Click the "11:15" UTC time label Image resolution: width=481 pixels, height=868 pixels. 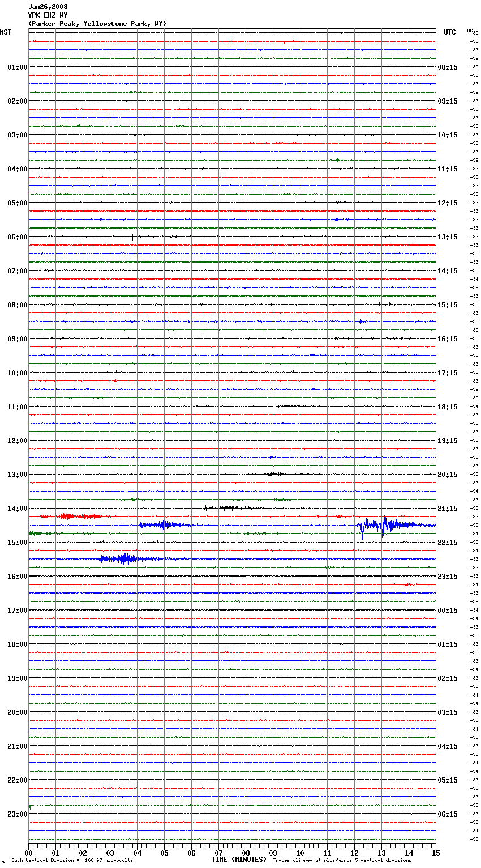click(448, 169)
